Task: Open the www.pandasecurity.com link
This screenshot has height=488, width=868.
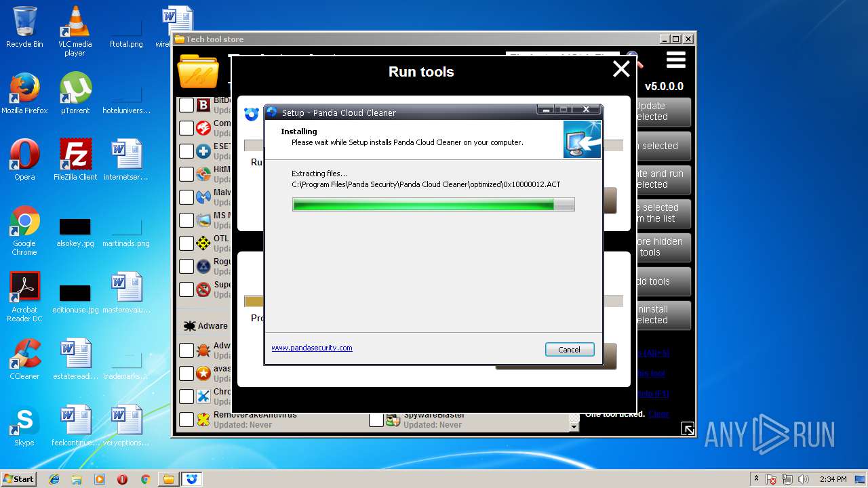Action: (x=312, y=348)
